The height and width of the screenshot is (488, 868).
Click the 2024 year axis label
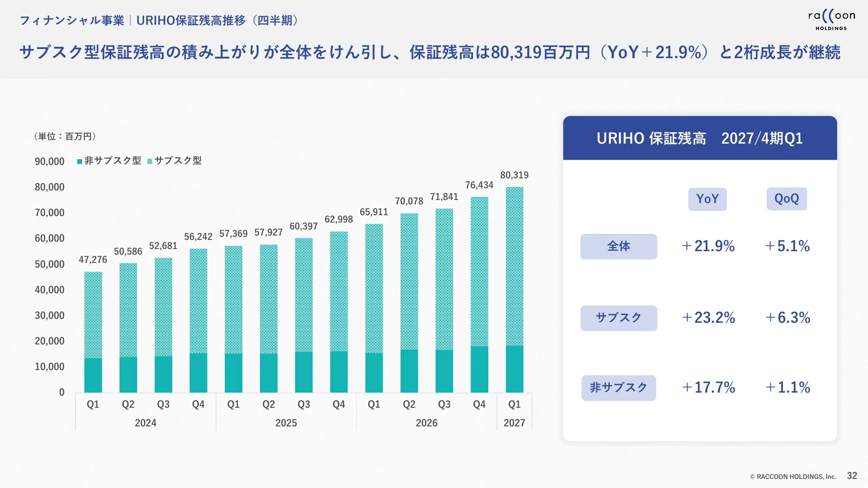[x=145, y=423]
